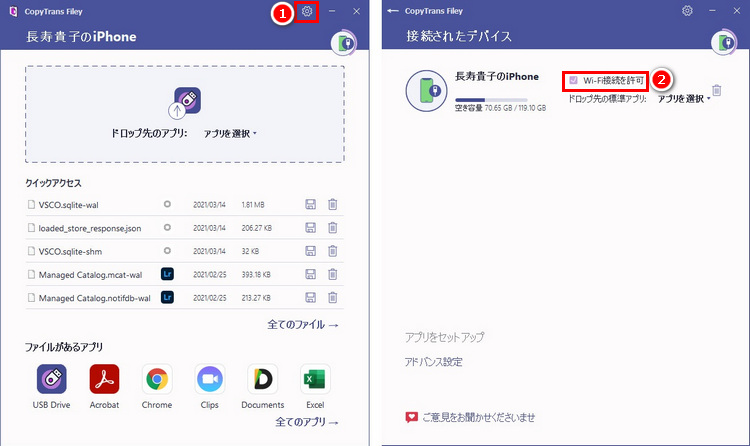Click 206.27 KB size value
This screenshot has height=446, width=750.
[x=256, y=228]
